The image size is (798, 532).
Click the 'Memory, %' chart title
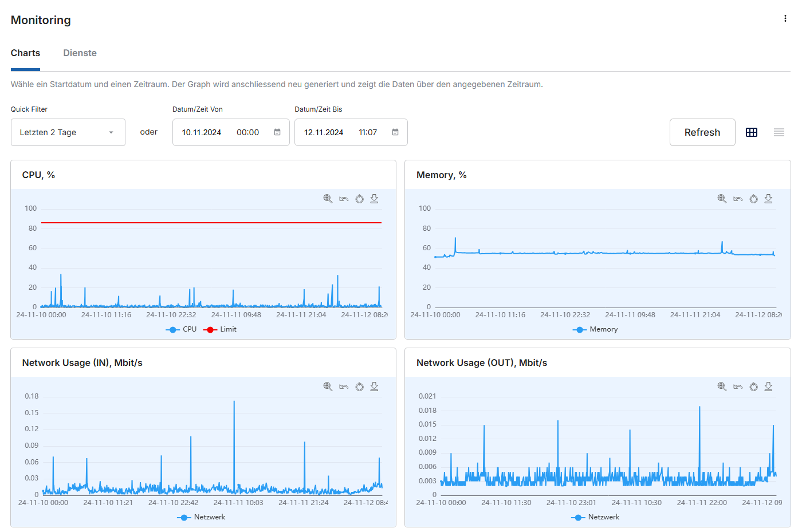441,175
